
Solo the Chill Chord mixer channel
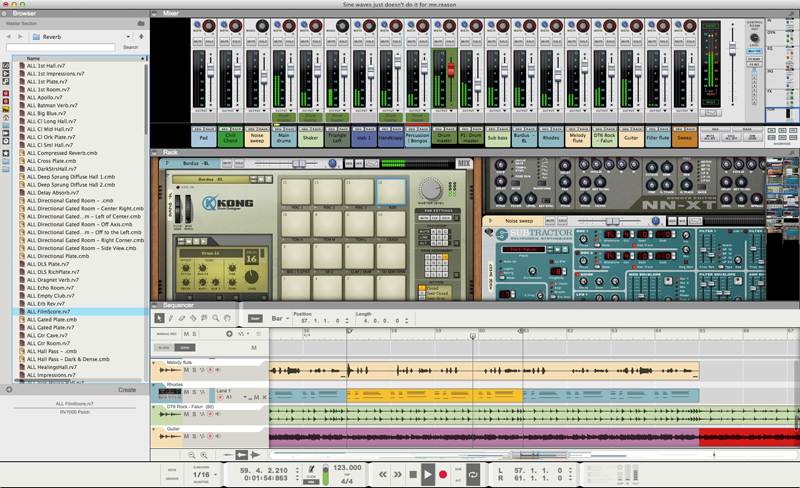[x=235, y=41]
